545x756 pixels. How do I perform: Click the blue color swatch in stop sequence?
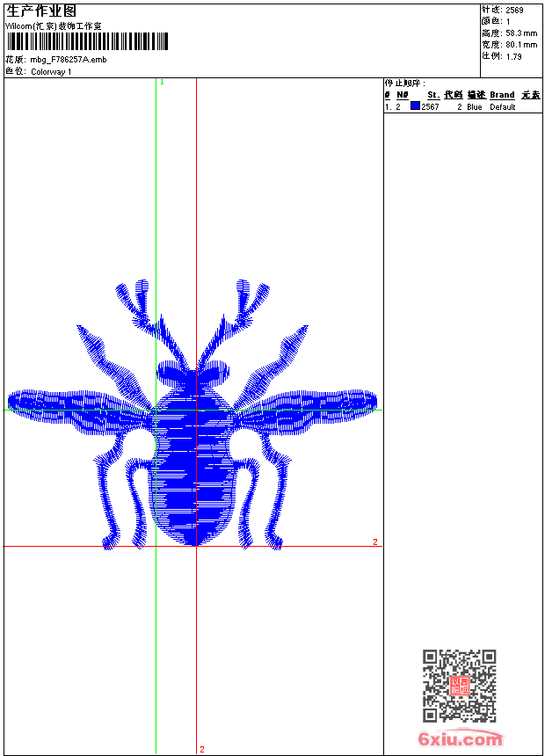click(415, 106)
